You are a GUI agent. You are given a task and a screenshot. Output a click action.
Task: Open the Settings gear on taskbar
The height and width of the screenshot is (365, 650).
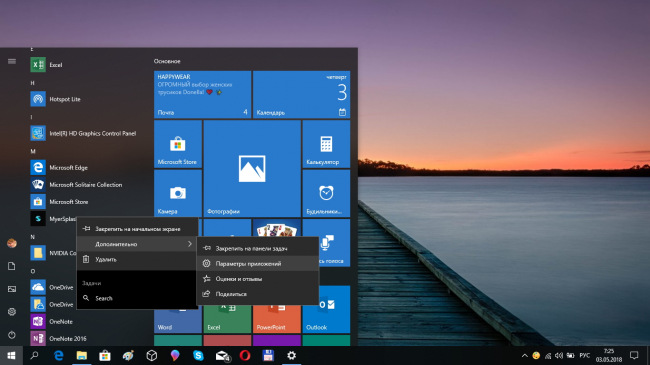coord(291,355)
